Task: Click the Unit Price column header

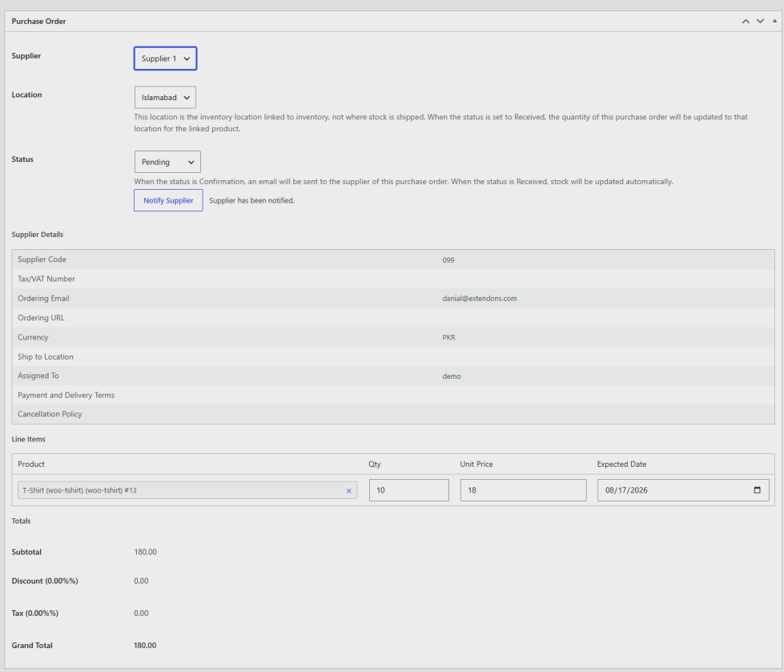Action: point(476,465)
